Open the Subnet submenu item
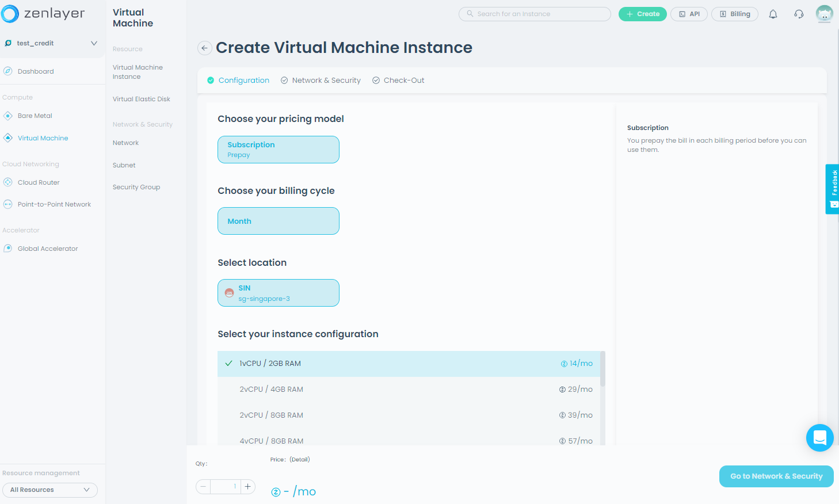 coord(124,165)
